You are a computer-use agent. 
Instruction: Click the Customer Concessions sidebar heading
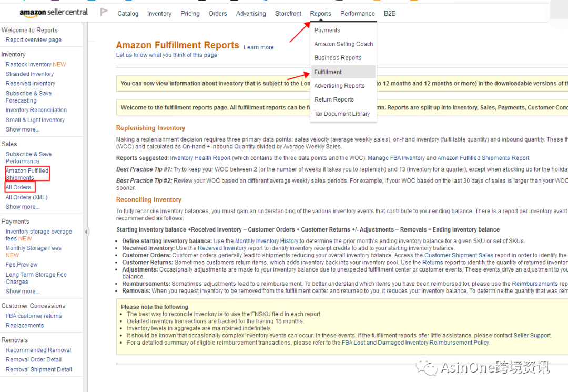click(33, 306)
